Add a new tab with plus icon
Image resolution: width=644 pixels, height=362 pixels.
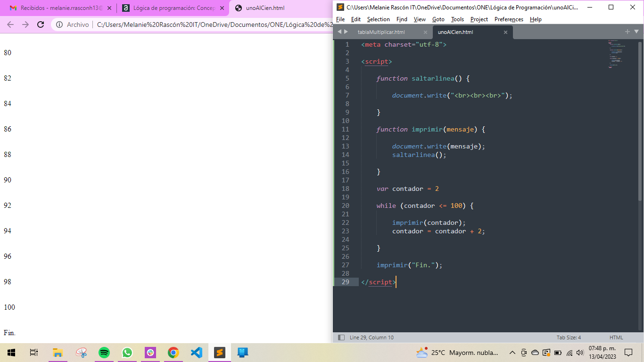tap(627, 32)
